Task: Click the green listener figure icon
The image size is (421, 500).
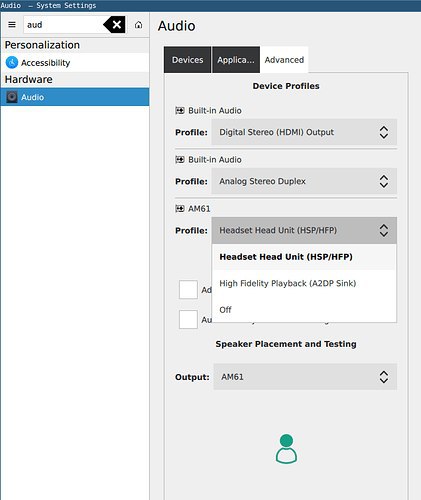Action: [x=286, y=449]
